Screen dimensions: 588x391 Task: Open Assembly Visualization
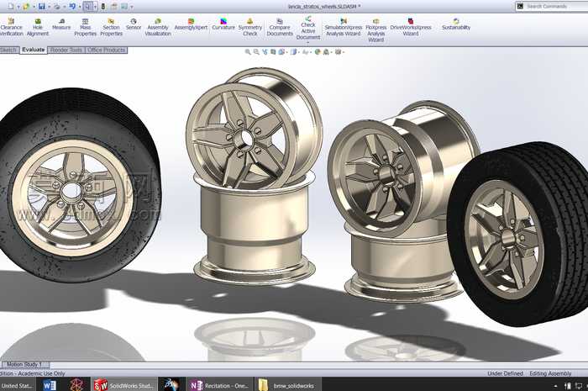click(158, 27)
